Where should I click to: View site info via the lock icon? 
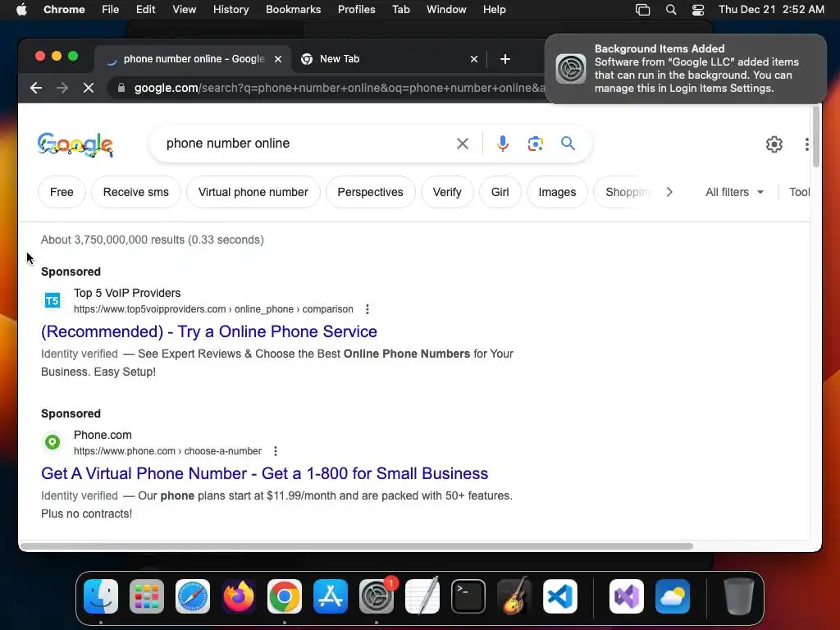(121, 88)
